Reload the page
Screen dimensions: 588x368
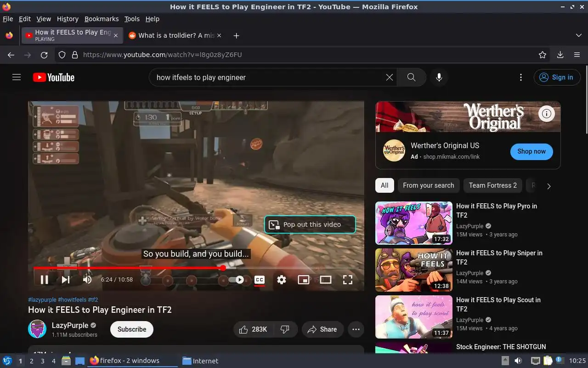click(44, 55)
